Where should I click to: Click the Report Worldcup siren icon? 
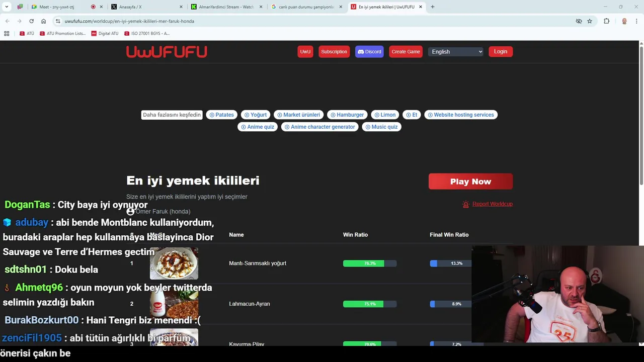tap(466, 204)
